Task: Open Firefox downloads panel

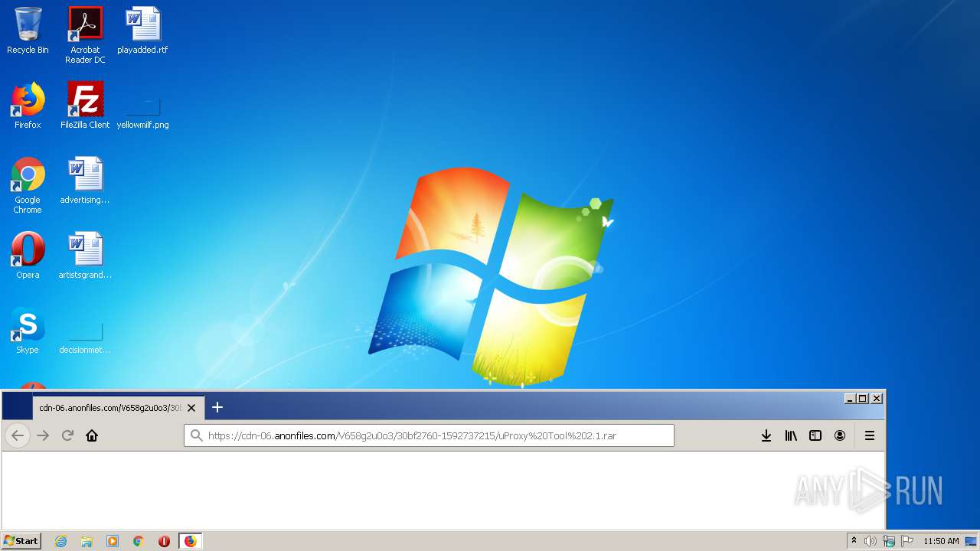Action: pyautogui.click(x=766, y=435)
